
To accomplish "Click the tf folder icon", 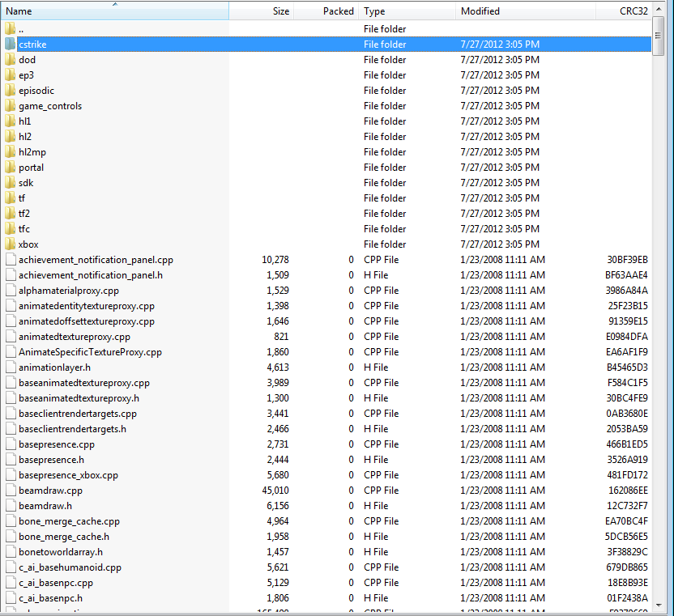I will point(11,198).
